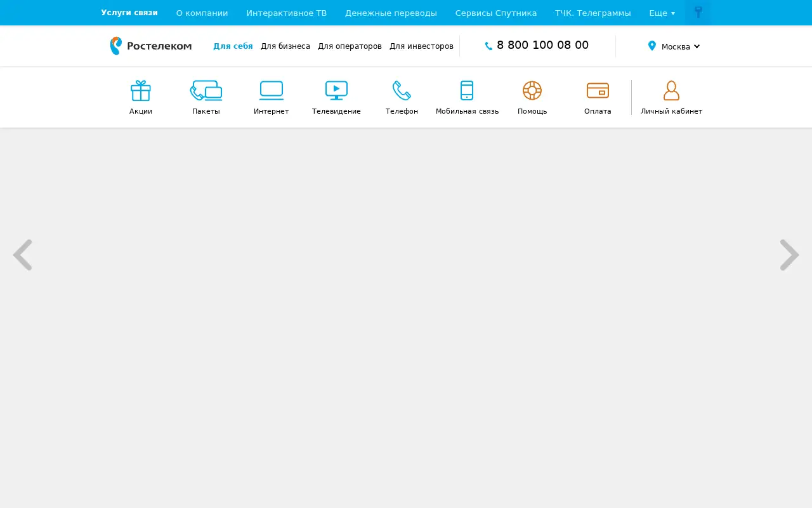
Task: Click the phone icon beside the number
Action: [488, 46]
